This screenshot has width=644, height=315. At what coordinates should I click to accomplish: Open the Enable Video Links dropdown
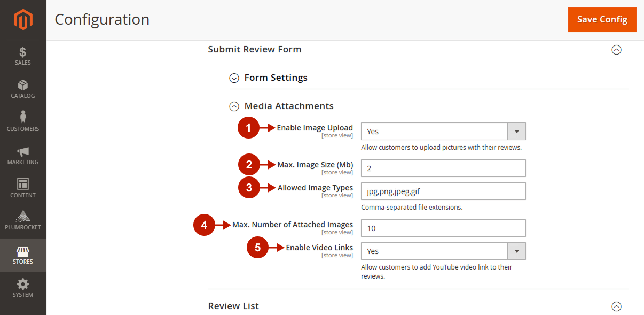[443, 251]
